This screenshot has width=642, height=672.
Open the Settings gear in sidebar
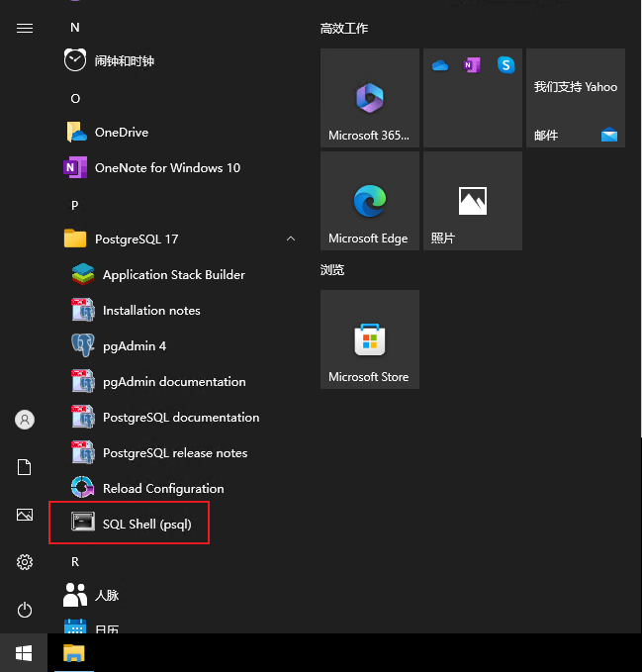[25, 562]
